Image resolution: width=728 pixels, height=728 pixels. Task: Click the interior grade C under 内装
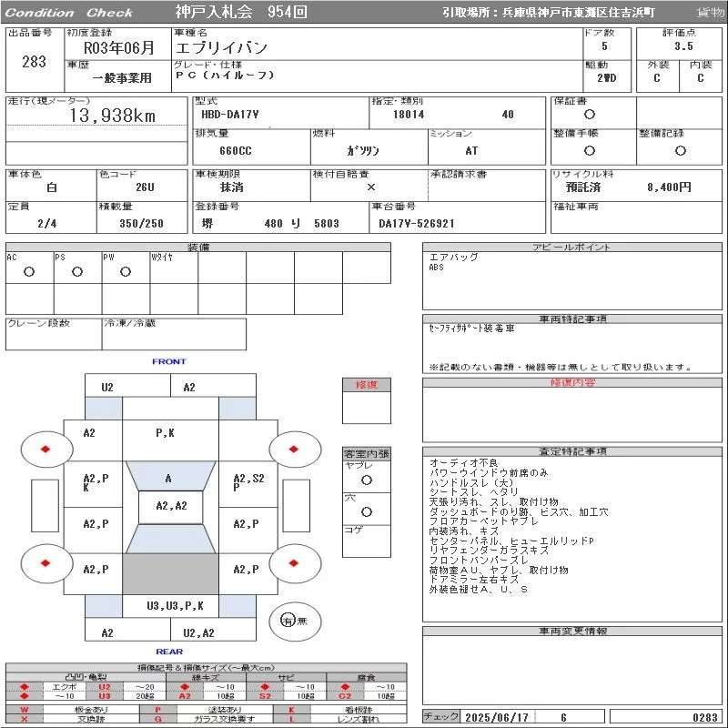click(x=700, y=77)
